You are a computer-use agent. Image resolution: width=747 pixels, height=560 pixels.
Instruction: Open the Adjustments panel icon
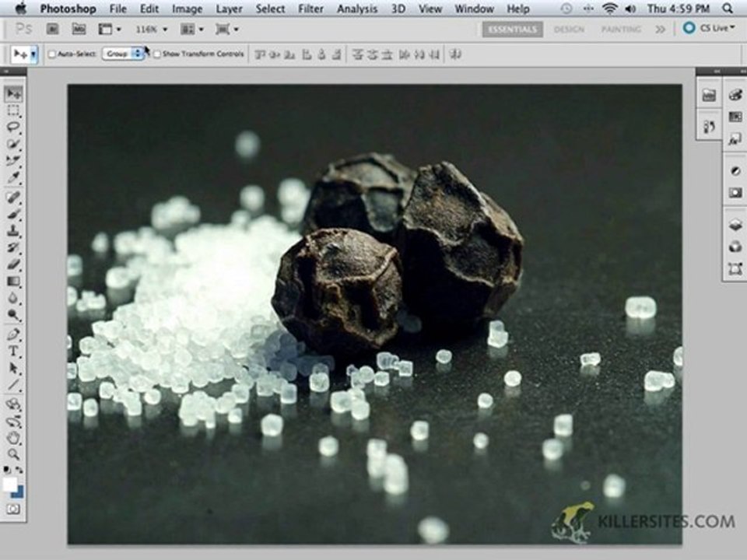(735, 171)
